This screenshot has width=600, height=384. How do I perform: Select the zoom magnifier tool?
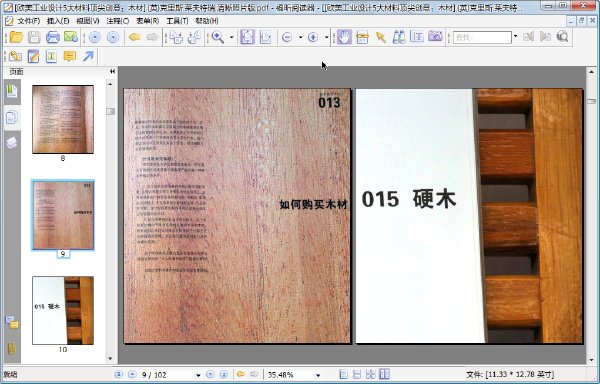[218, 37]
